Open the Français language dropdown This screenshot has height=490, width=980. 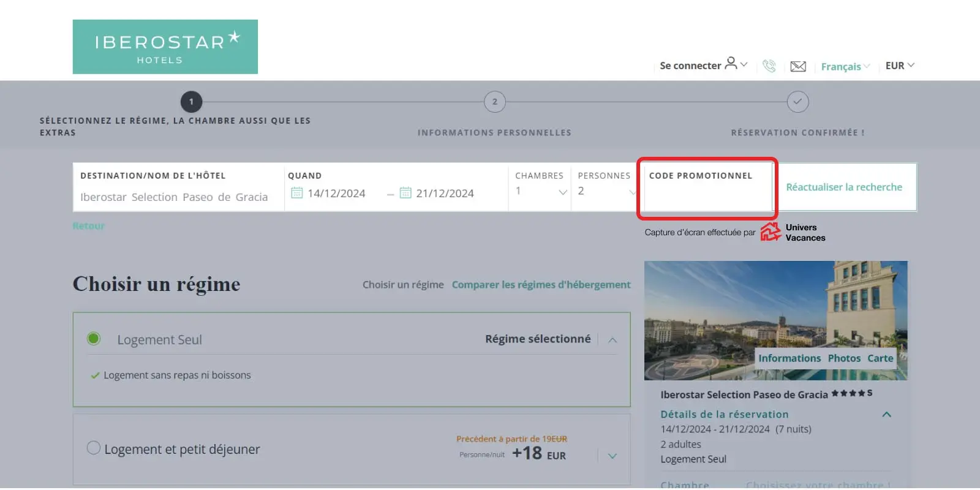(845, 66)
